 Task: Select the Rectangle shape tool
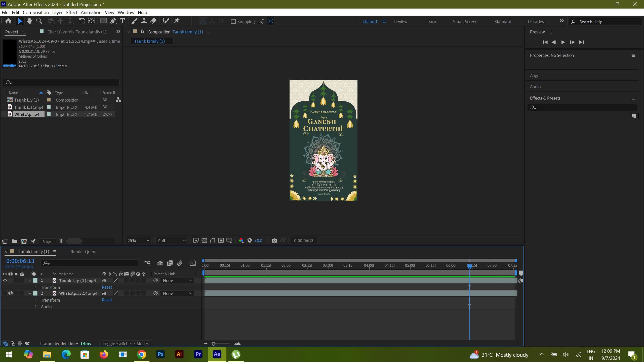(x=103, y=21)
